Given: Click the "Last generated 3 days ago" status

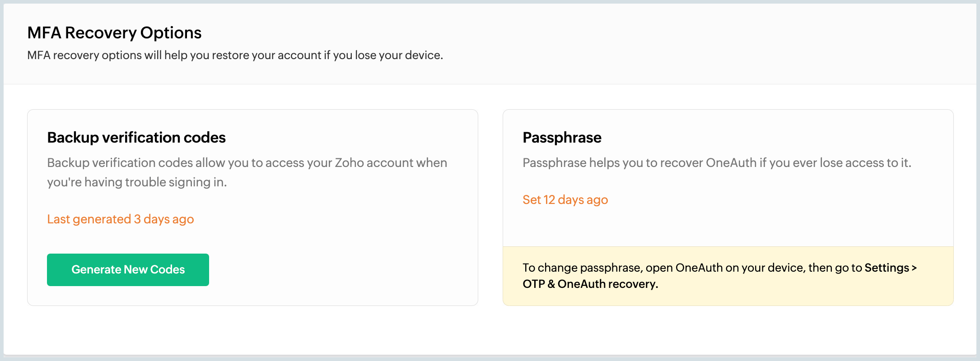Looking at the screenshot, I should (x=121, y=219).
